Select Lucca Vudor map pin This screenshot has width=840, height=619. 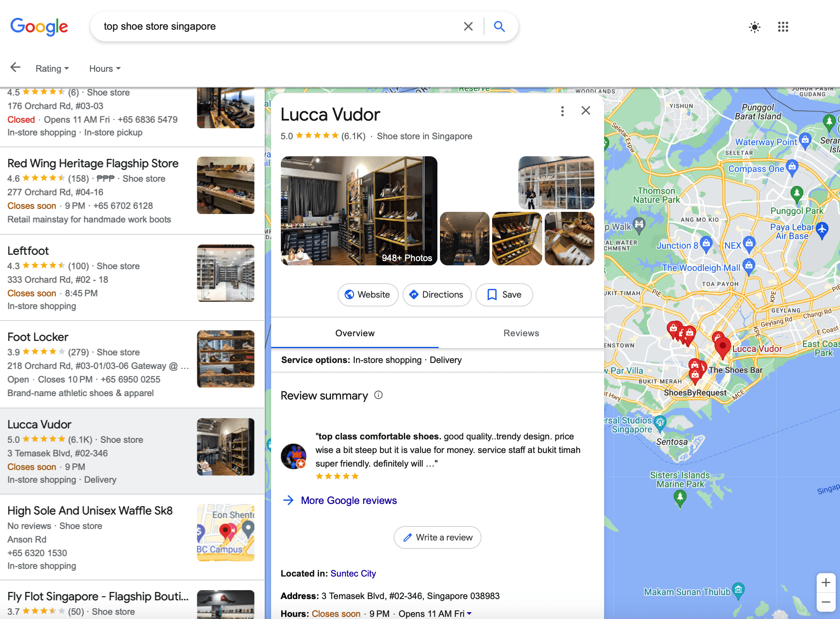click(722, 348)
